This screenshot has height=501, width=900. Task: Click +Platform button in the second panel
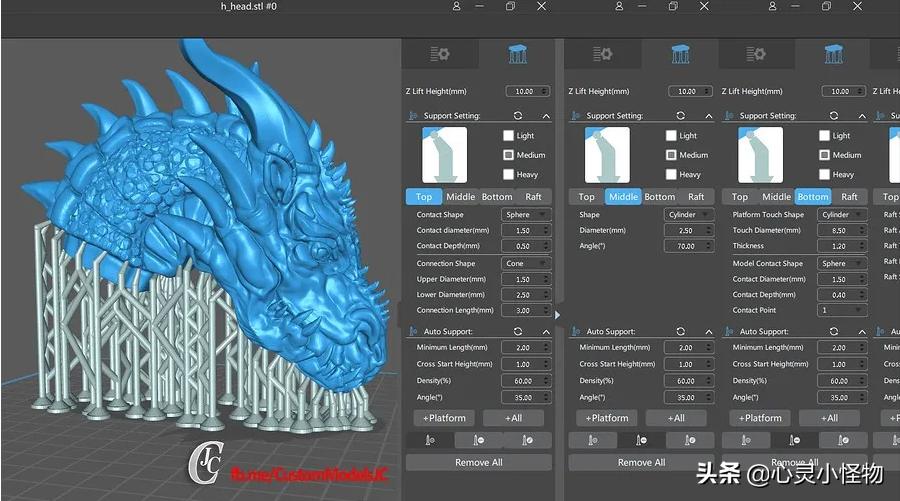[x=607, y=418]
